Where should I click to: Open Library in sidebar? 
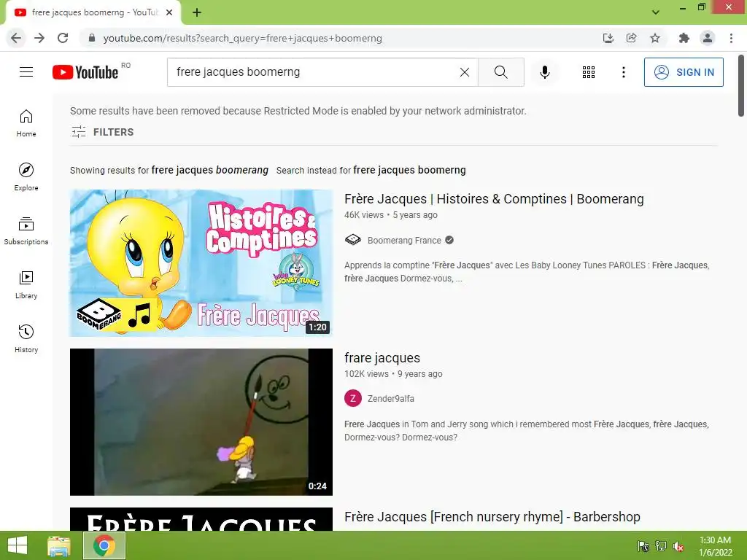pos(26,285)
